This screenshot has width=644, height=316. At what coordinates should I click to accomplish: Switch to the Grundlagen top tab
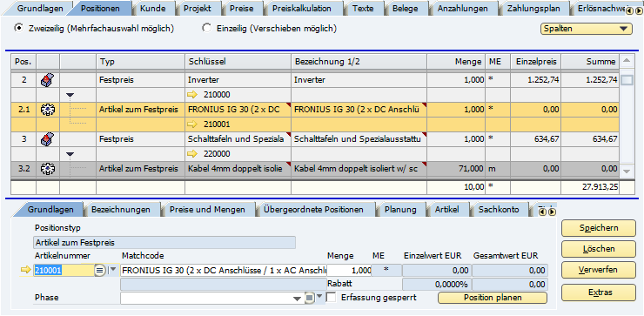[40, 8]
